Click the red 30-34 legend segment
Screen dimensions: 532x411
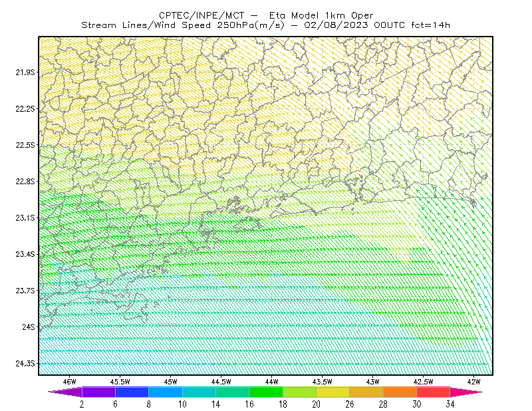click(434, 392)
